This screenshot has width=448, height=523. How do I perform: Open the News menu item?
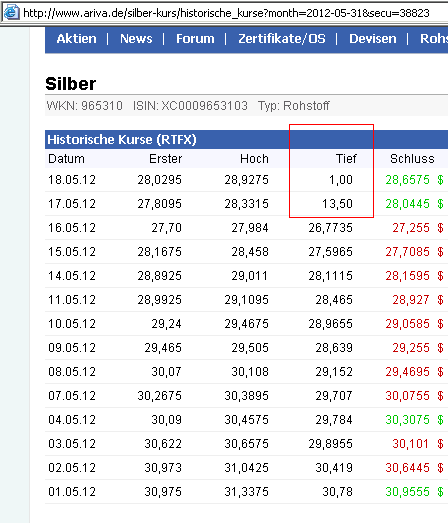pos(136,39)
